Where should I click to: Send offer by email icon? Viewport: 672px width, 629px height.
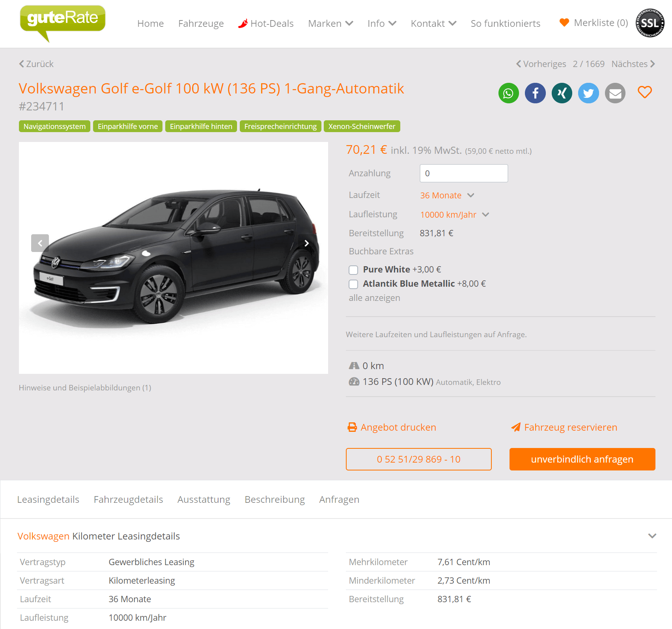click(615, 93)
